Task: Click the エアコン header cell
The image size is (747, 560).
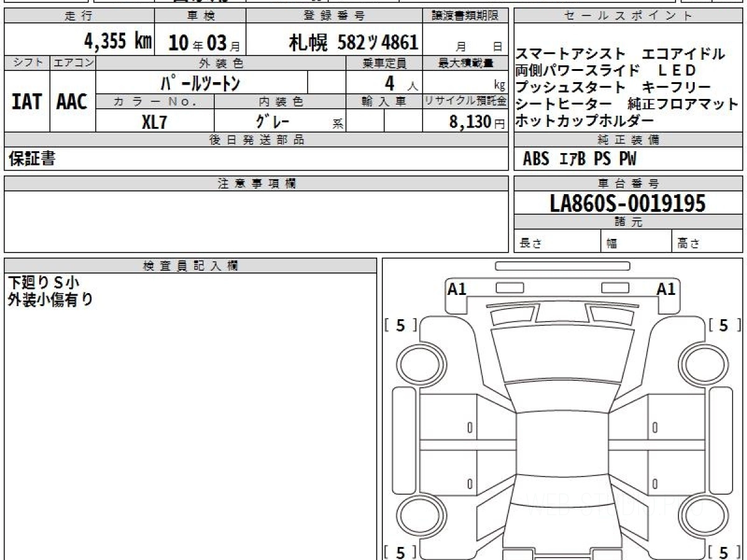Action: coord(72,63)
